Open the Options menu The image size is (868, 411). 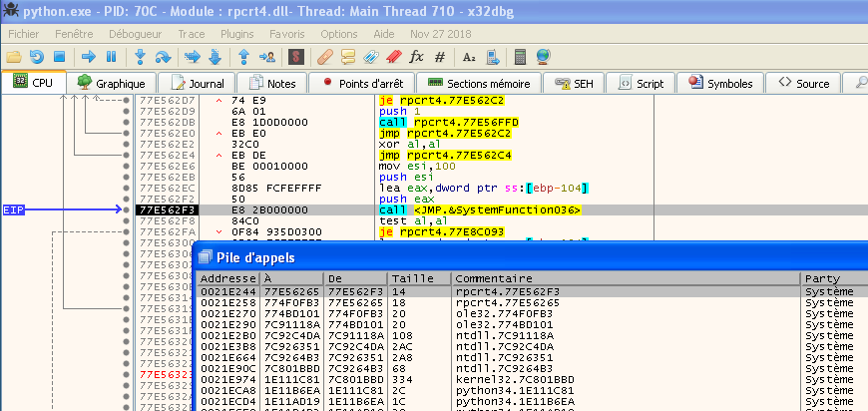[339, 34]
